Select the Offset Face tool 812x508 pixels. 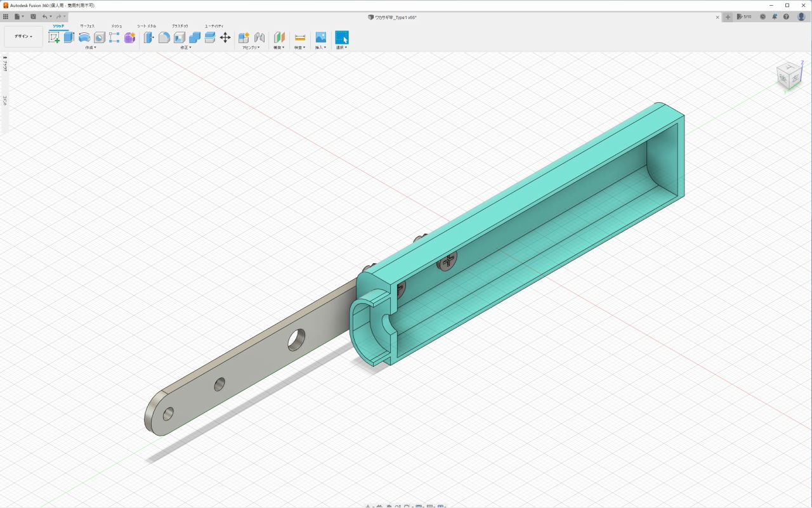tap(210, 37)
